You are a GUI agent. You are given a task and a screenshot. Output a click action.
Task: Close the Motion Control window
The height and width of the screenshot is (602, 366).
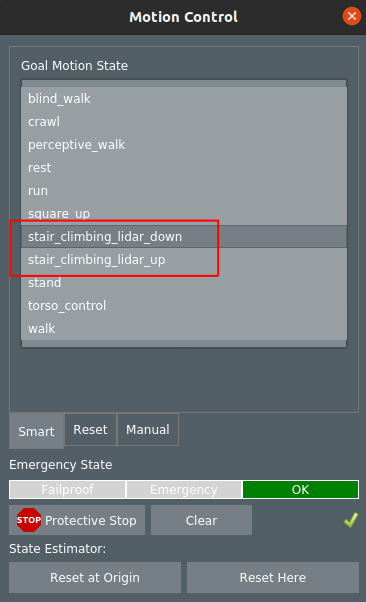[351, 16]
